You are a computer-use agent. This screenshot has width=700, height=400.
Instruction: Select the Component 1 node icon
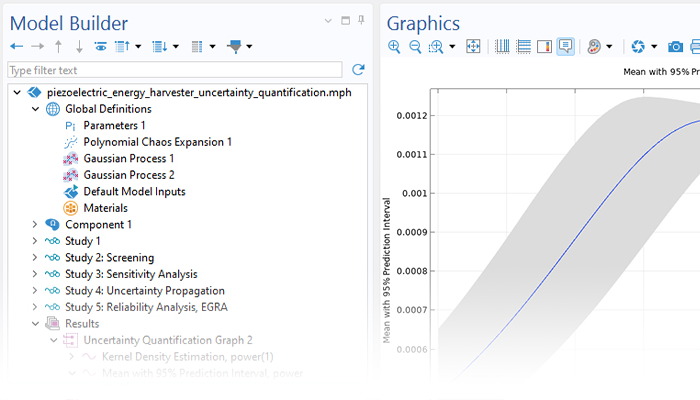click(52, 225)
